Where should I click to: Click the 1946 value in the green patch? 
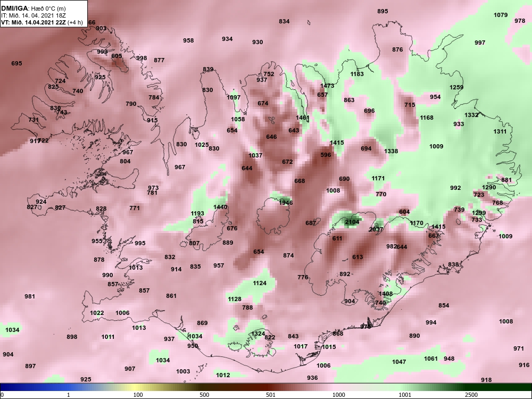pos(286,203)
